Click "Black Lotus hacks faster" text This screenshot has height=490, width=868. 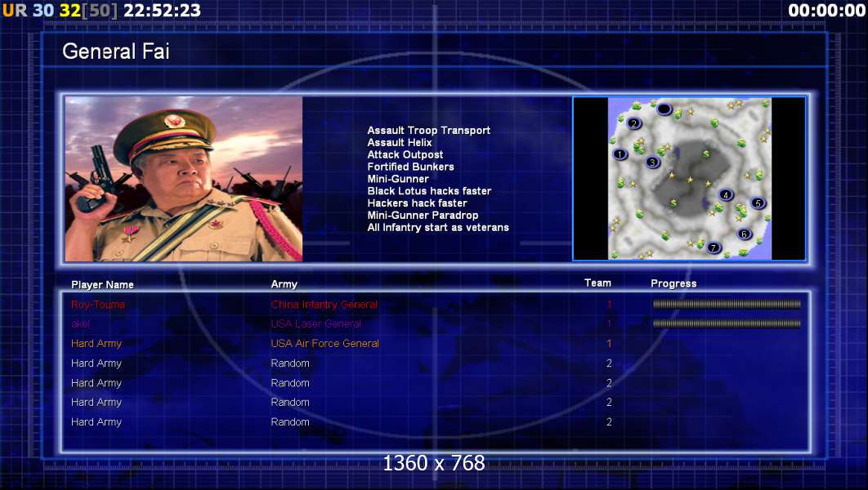429,191
